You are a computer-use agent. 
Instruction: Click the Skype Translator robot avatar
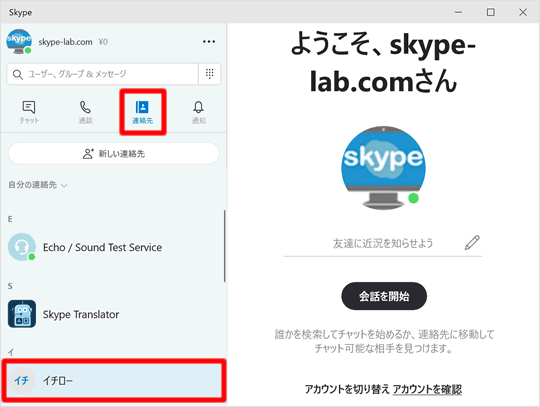(x=22, y=314)
